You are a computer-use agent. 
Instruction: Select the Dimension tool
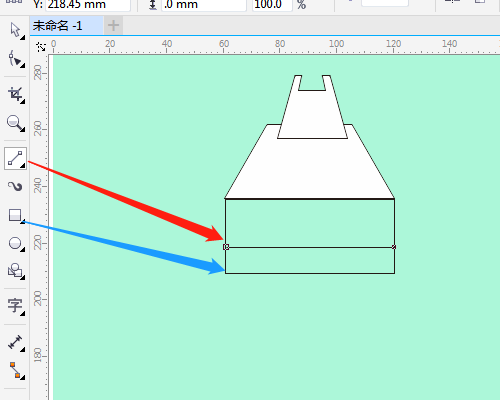pos(15,343)
